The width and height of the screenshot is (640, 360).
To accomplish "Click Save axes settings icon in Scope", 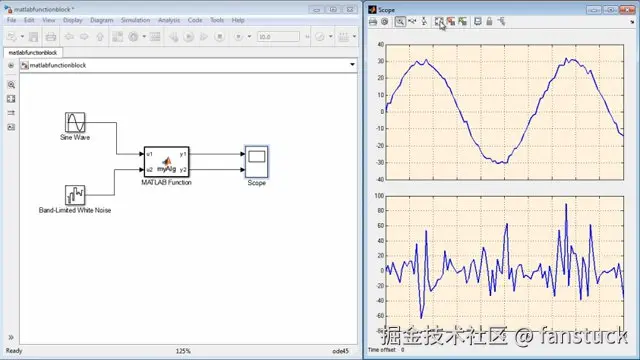I will (451, 22).
